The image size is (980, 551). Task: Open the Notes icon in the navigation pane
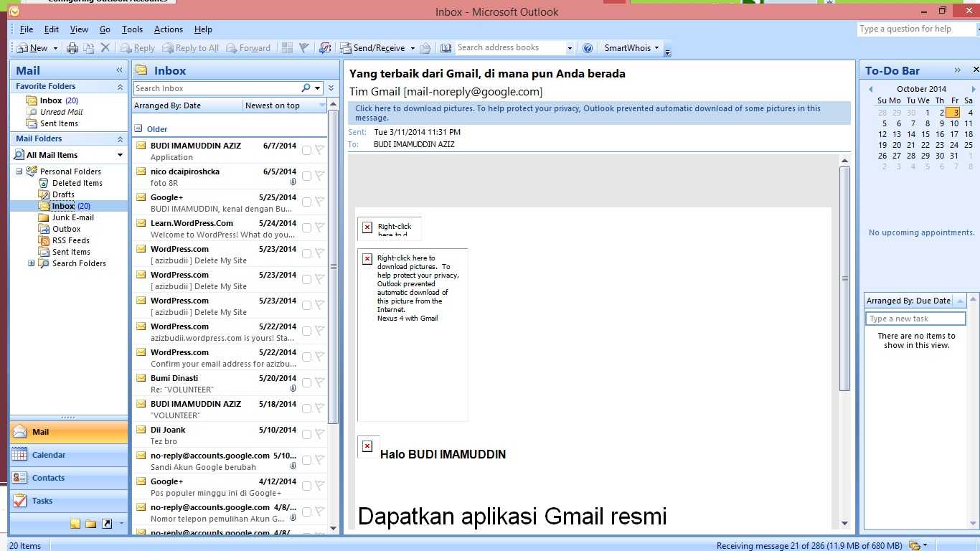pos(75,524)
